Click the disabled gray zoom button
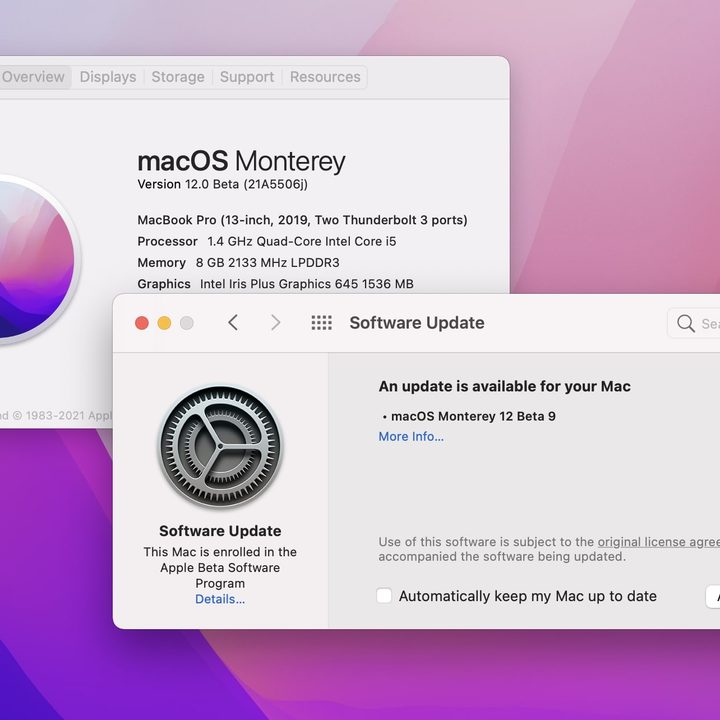The image size is (720, 720). 186,323
